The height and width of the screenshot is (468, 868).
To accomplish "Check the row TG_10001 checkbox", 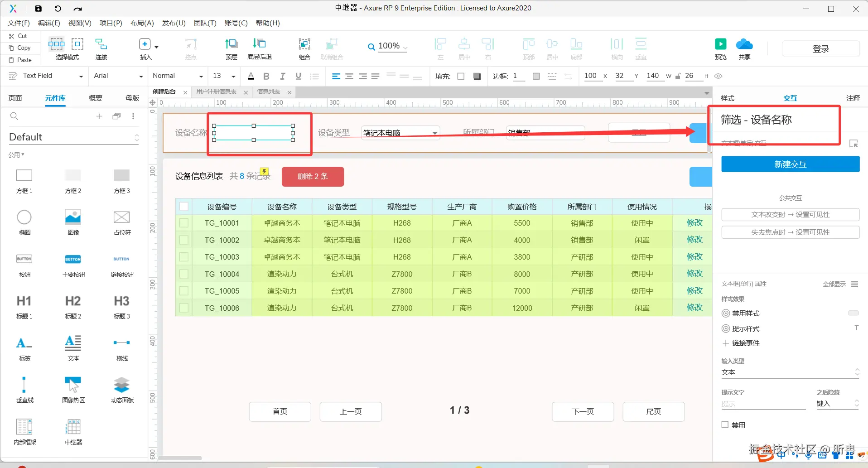I will click(184, 223).
